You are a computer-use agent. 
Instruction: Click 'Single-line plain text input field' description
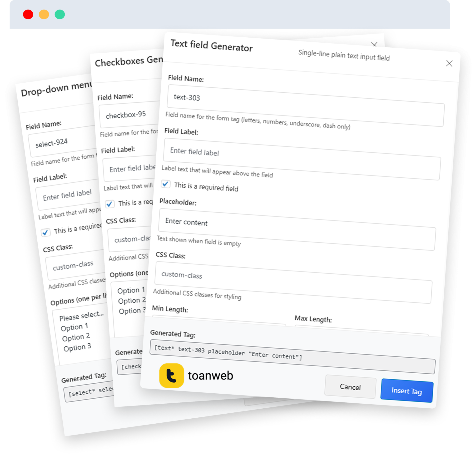click(x=344, y=55)
